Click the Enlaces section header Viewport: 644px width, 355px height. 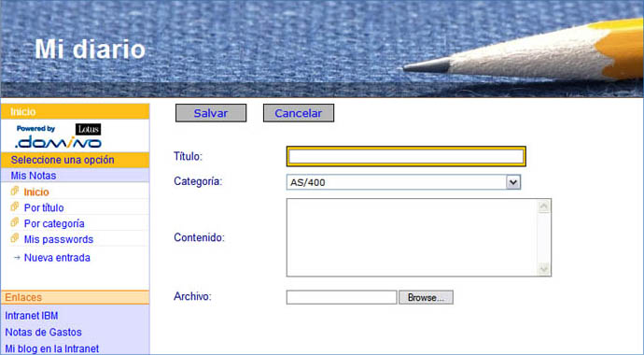pos(76,297)
